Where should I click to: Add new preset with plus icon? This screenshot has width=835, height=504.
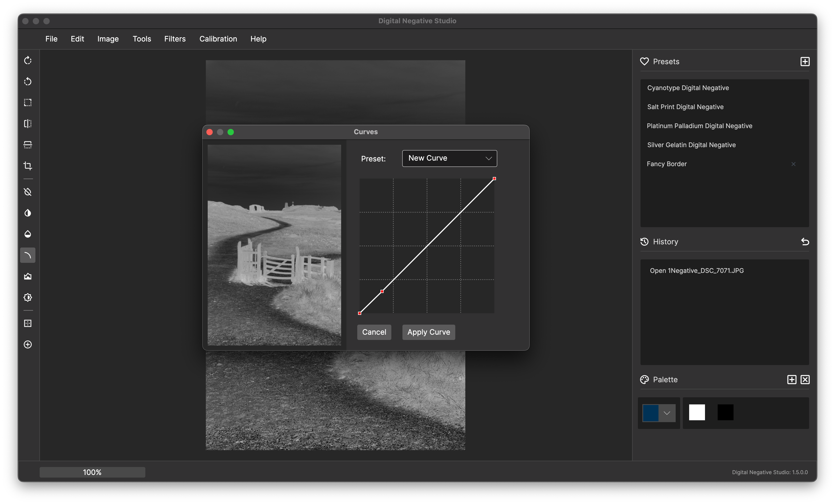click(x=805, y=62)
